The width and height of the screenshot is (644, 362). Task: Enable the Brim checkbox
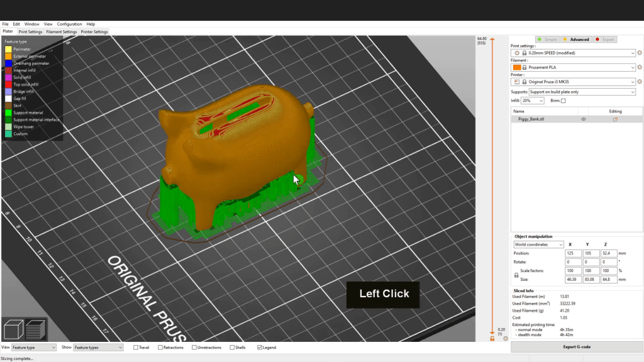point(563,101)
